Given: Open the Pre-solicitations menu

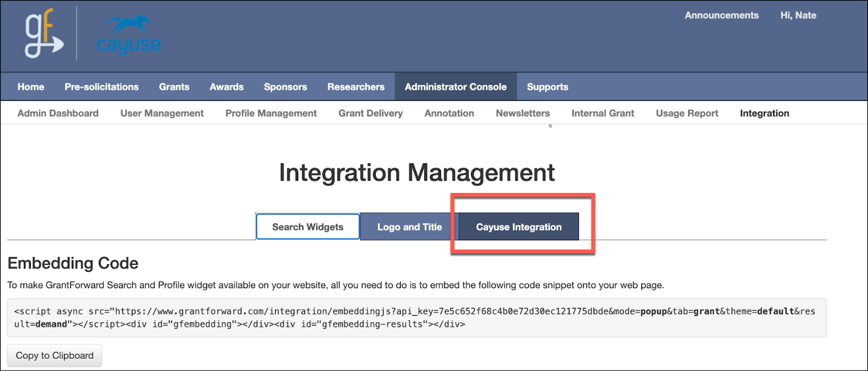Looking at the screenshot, I should [x=101, y=87].
